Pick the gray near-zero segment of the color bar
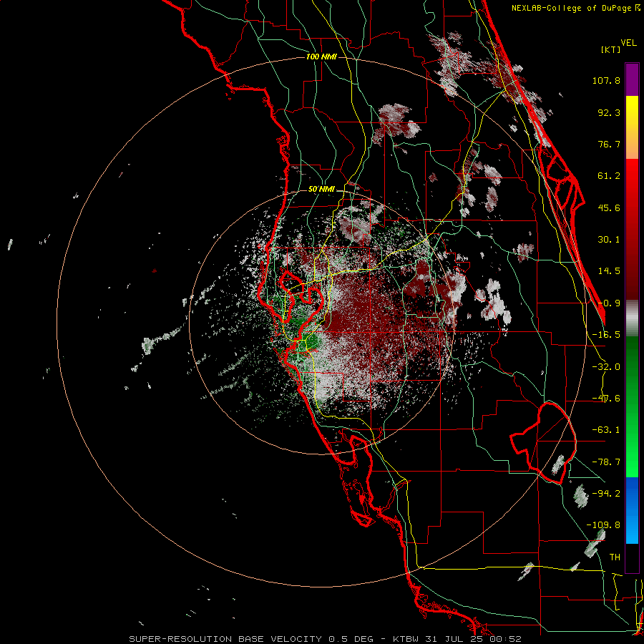This screenshot has width=644, height=644. click(632, 318)
